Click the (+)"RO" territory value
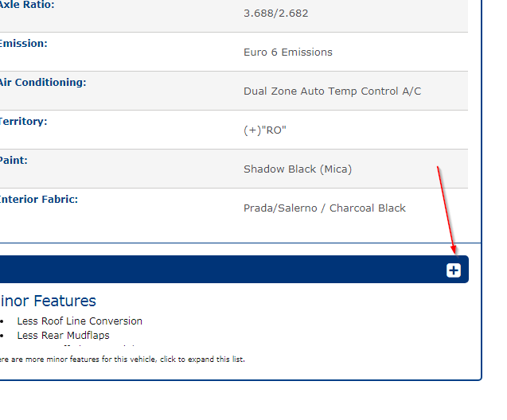The height and width of the screenshot is (420, 507). 264,130
